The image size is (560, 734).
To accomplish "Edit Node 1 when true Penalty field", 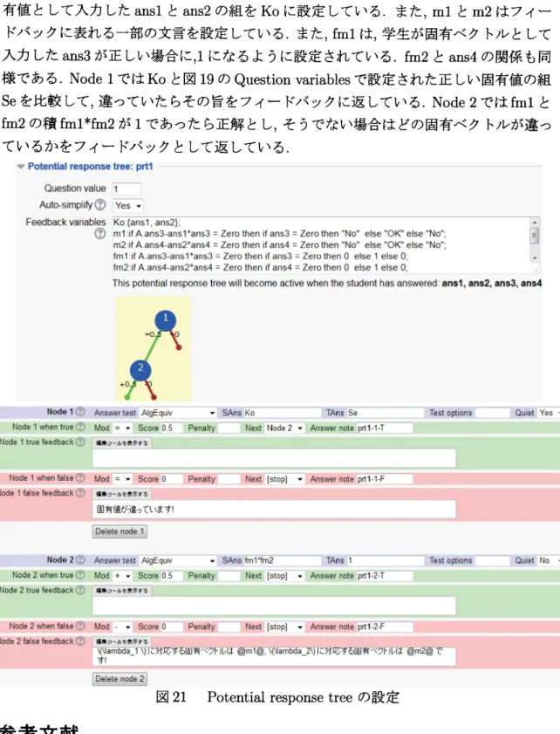I will coord(229,428).
